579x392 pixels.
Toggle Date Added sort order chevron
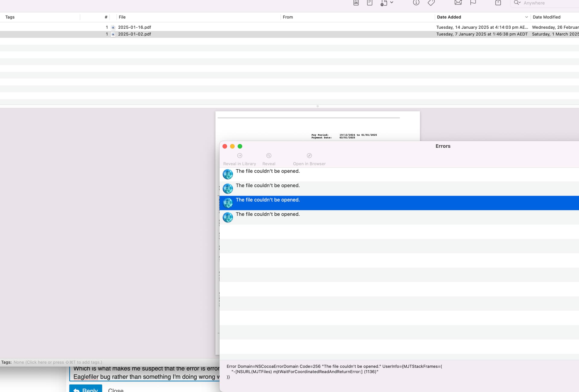[527, 17]
